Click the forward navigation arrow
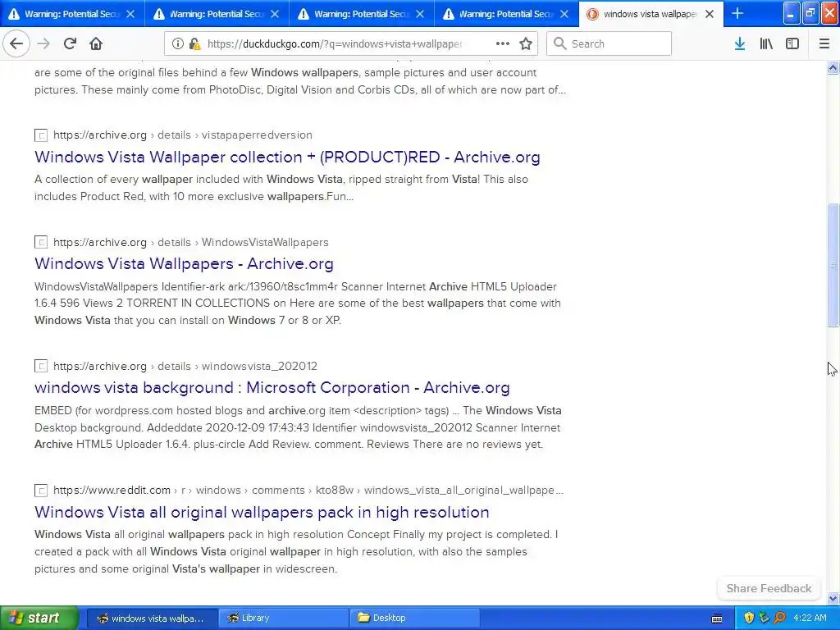Image resolution: width=840 pixels, height=630 pixels. [43, 43]
